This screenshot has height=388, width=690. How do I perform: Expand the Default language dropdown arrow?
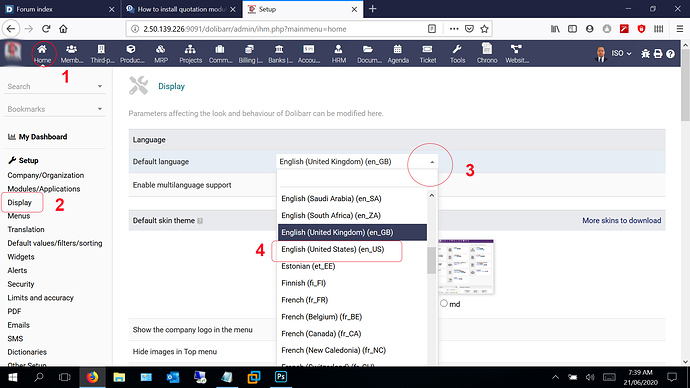(x=432, y=162)
